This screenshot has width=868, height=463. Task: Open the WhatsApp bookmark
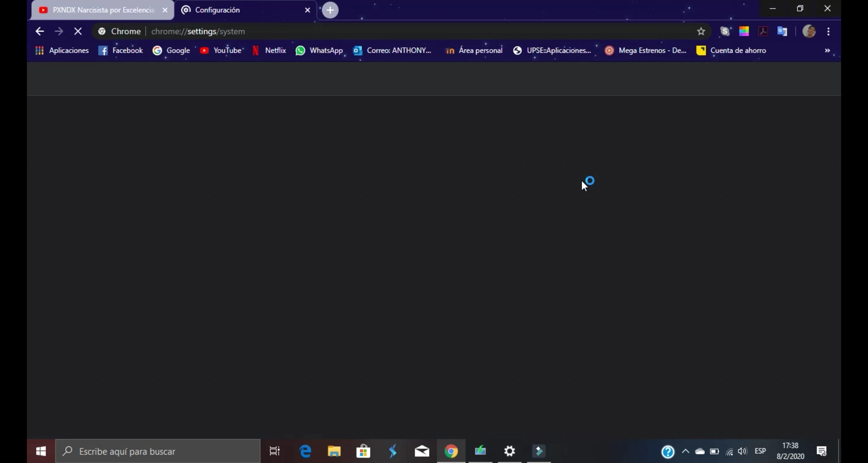click(x=319, y=50)
